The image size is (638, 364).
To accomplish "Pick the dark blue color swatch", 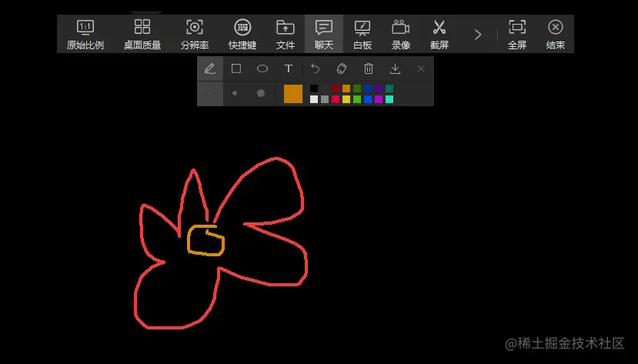I will pos(368,88).
